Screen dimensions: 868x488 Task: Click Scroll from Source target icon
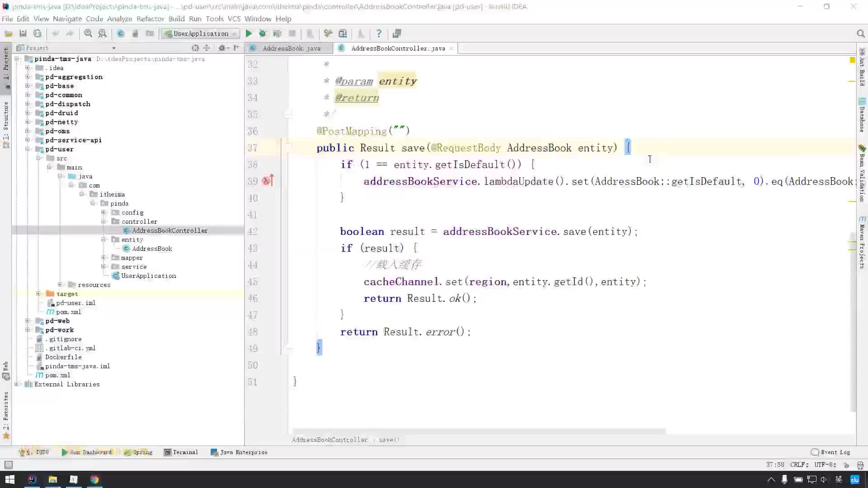(195, 48)
